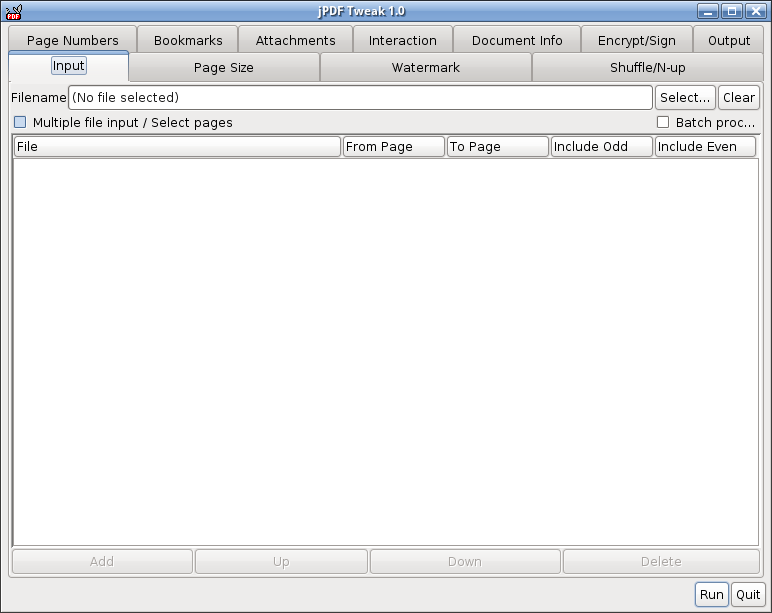Screen dimensions: 772x613
Task: Click the Include Odd column header
Action: click(x=602, y=147)
